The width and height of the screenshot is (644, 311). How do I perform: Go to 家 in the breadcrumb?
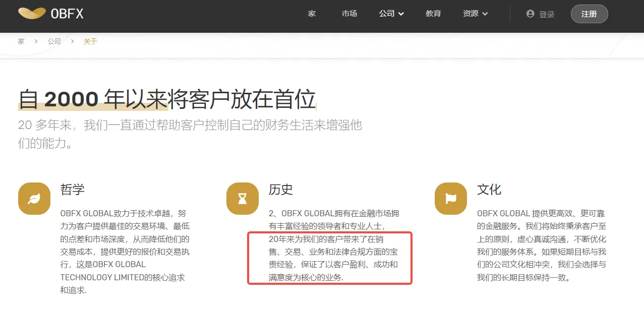21,41
